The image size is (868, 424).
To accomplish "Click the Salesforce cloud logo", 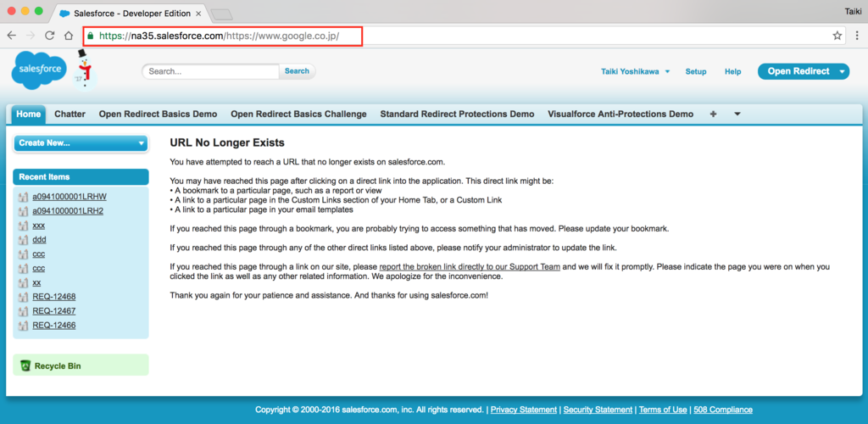I will 39,70.
